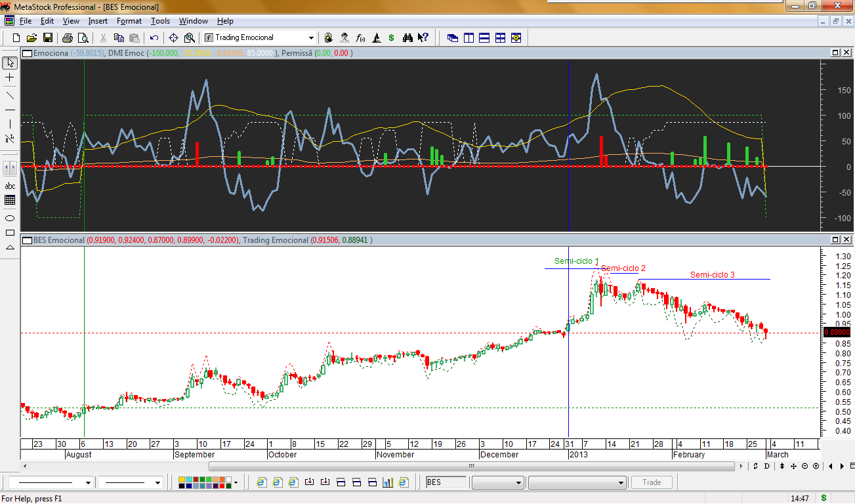
Task: Click the horizontal chart scrollbar thumb
Action: (471, 466)
